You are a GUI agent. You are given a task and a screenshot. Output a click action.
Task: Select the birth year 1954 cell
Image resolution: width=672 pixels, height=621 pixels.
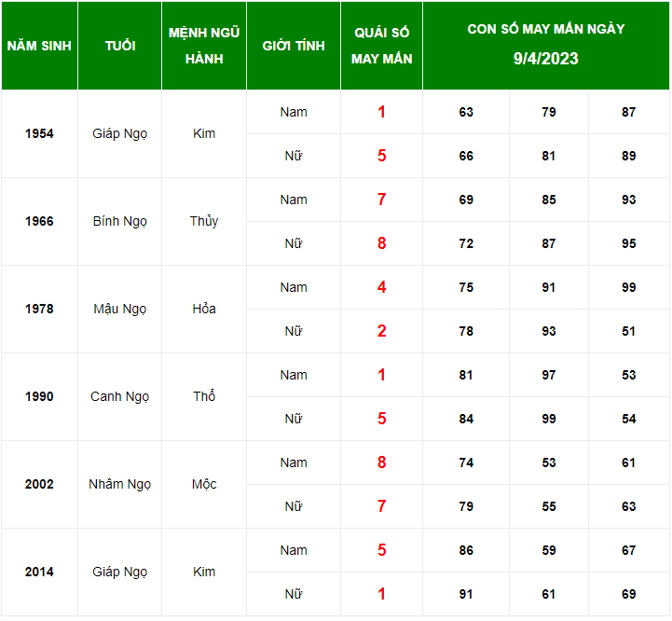pos(39,133)
